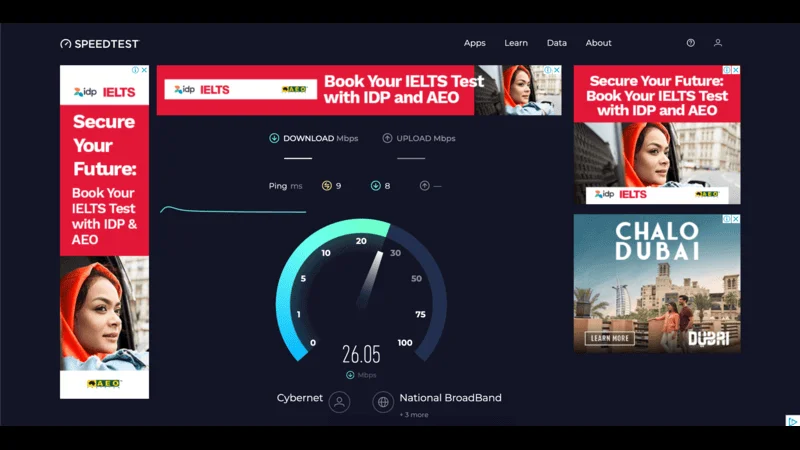This screenshot has width=800, height=450.
Task: Click the idle ping value 9
Action: (338, 186)
